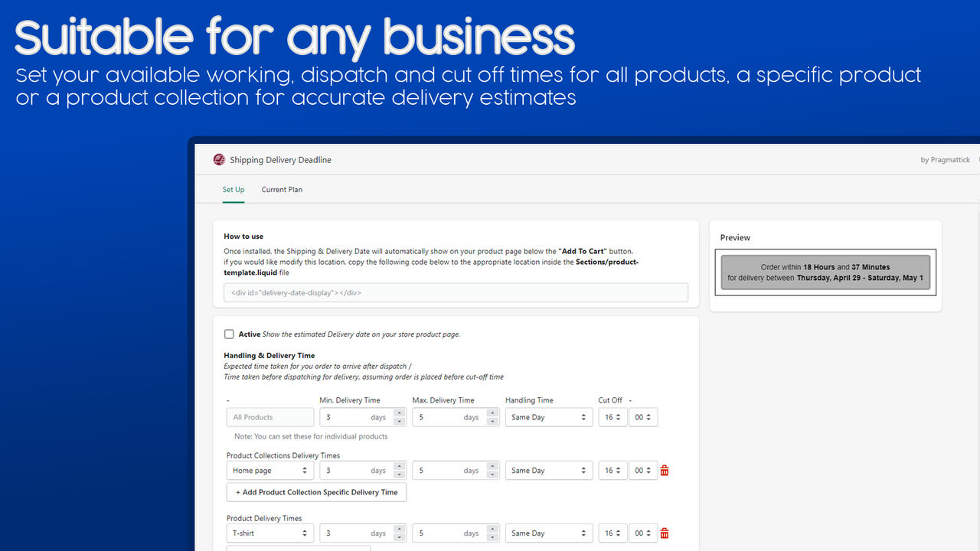Click the Shipping Delivery Deadline app logo
The width and height of the screenshot is (980, 551).
219,159
